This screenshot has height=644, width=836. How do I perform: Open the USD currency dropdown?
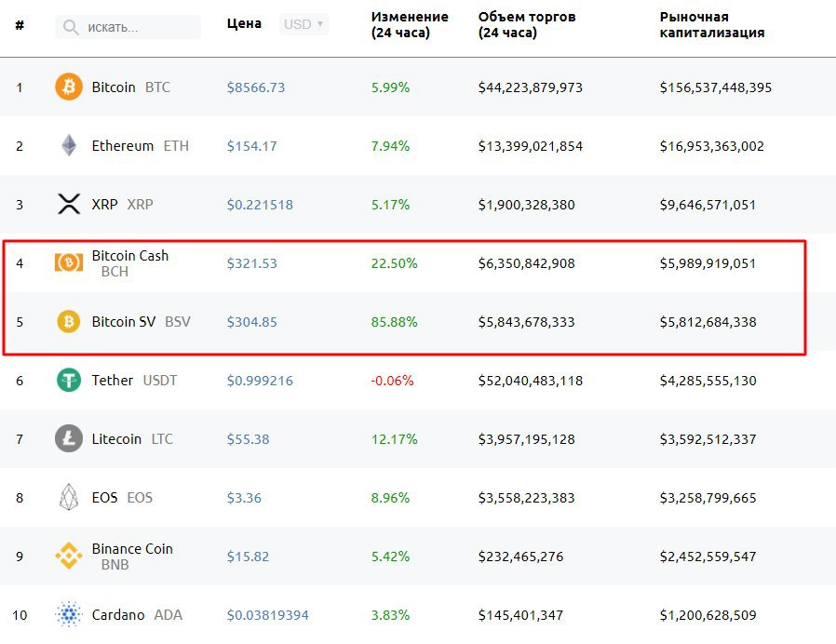[x=303, y=24]
